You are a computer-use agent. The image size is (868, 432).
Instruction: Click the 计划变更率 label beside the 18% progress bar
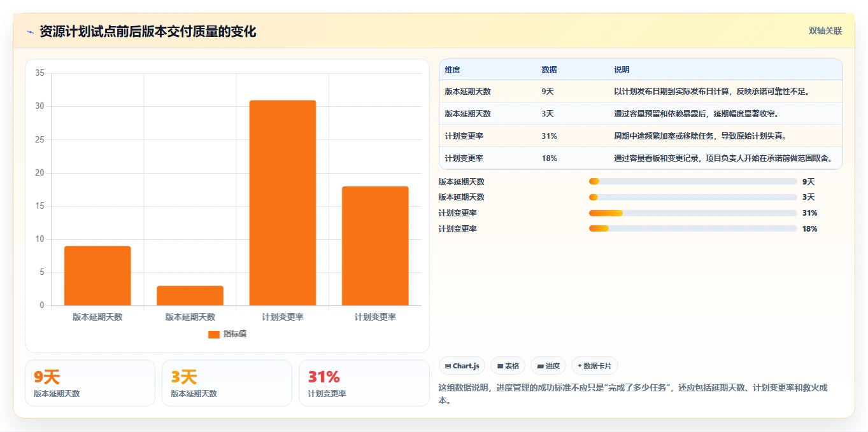(x=457, y=228)
